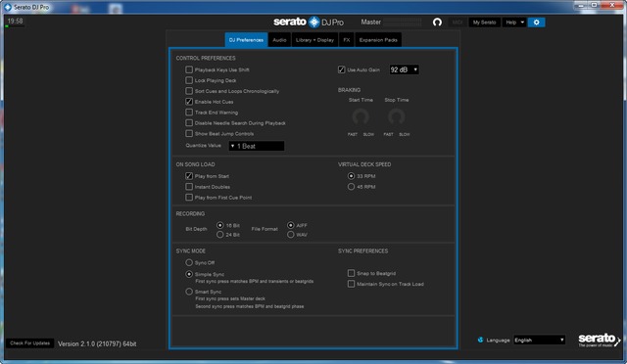Open the 92 dB auto gain dropdown
The width and height of the screenshot is (627, 364).
click(x=404, y=69)
